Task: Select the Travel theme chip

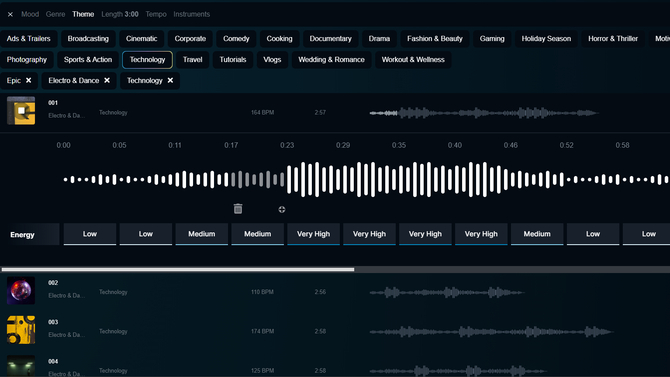Action: coord(192,59)
